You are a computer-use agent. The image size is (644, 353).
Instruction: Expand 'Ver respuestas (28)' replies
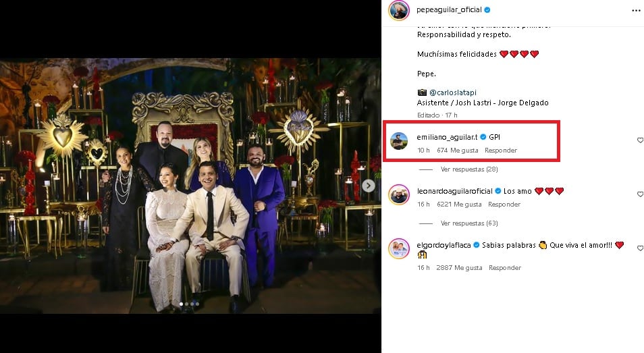pos(468,169)
